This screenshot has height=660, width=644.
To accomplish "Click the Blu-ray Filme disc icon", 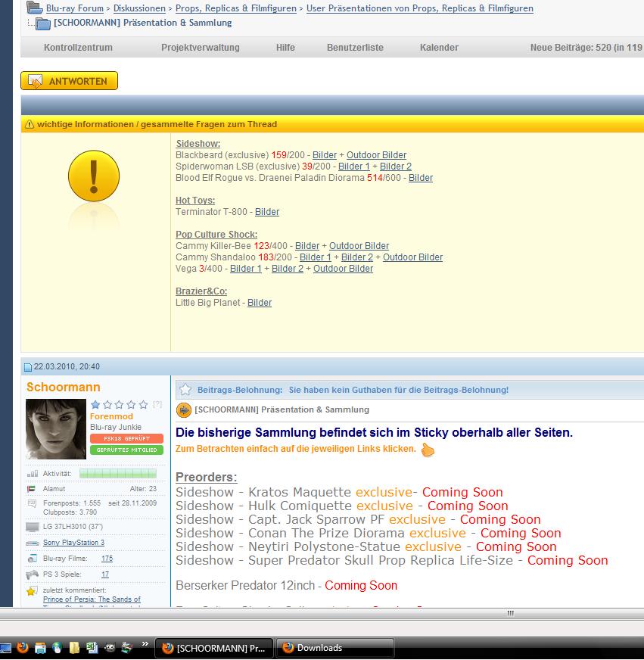I will (33, 559).
